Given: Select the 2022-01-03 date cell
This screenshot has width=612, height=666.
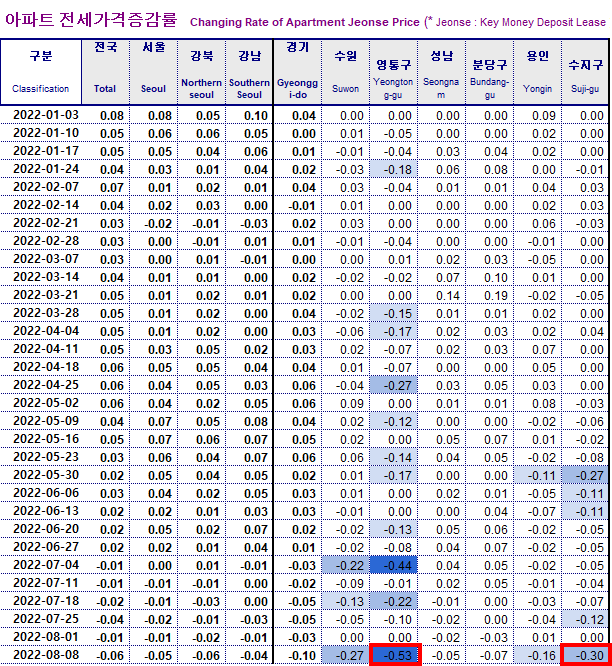Looking at the screenshot, I should coord(46,115).
